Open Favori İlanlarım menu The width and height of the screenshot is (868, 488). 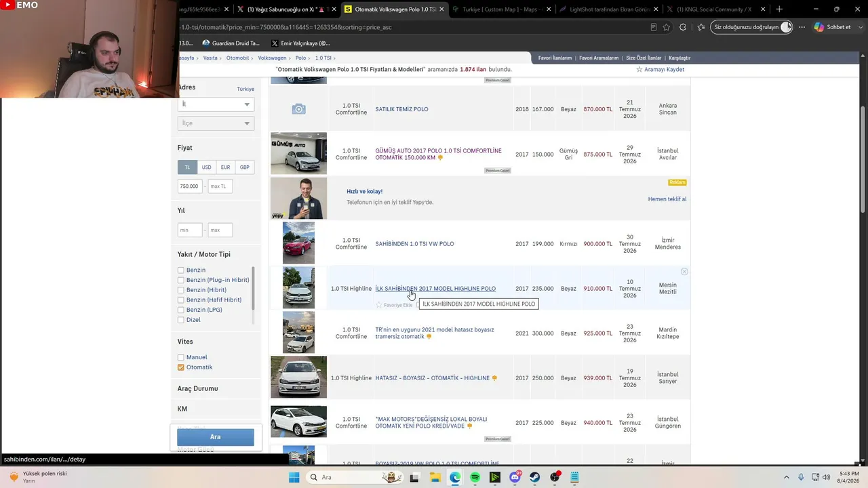pyautogui.click(x=555, y=58)
